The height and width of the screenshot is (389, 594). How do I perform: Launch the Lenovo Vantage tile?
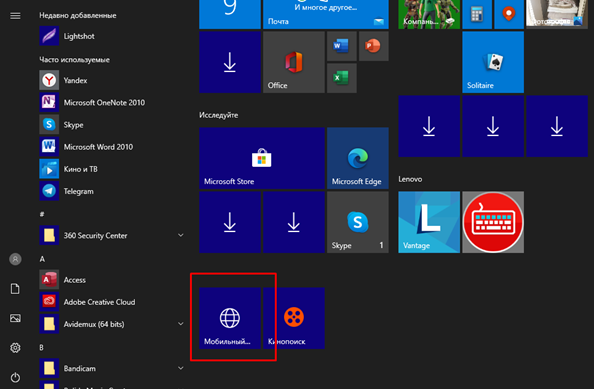[x=429, y=222]
